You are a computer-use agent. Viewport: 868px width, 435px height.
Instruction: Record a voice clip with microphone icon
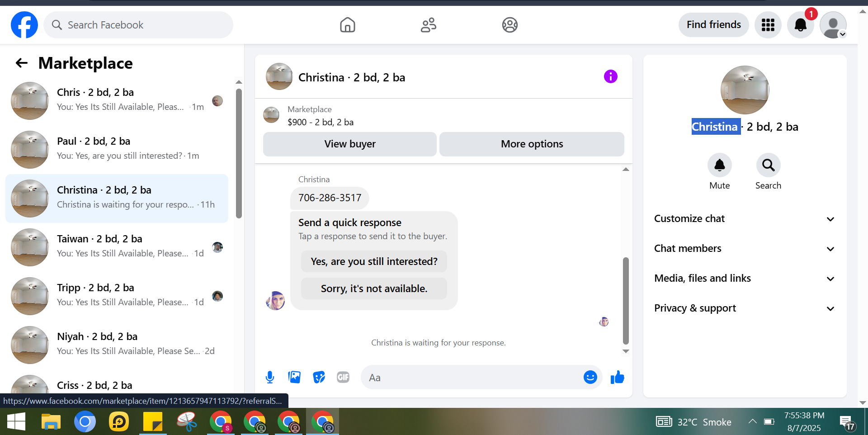(270, 377)
